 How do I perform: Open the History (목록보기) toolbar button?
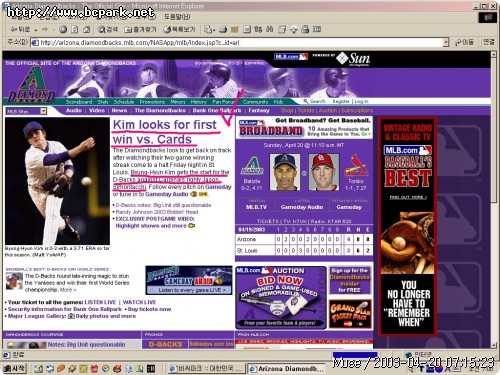(179, 30)
